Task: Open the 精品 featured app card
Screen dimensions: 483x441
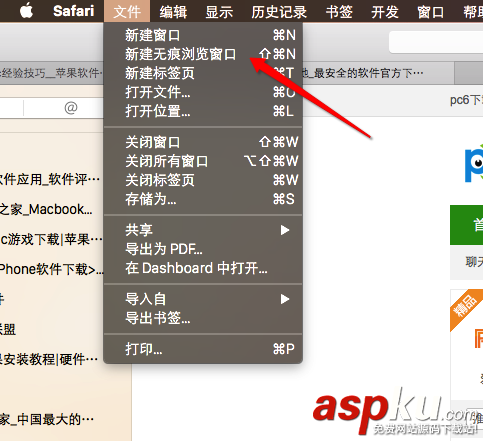Action: pyautogui.click(x=467, y=345)
